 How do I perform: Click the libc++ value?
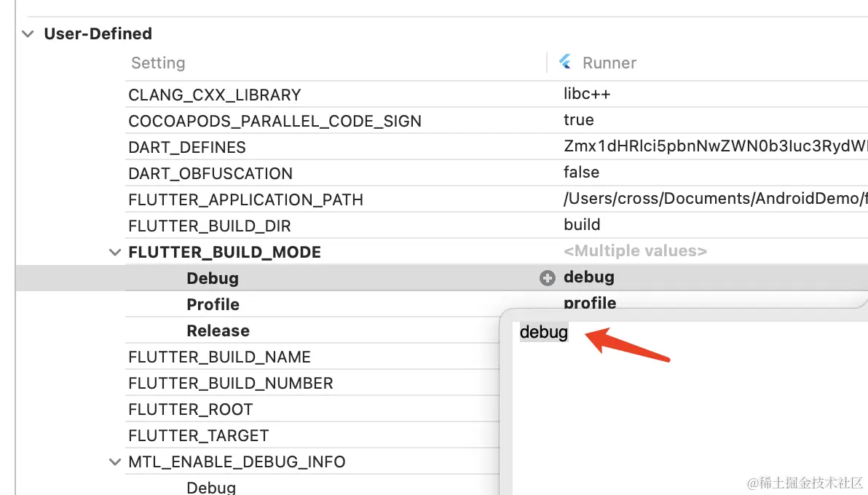587,94
